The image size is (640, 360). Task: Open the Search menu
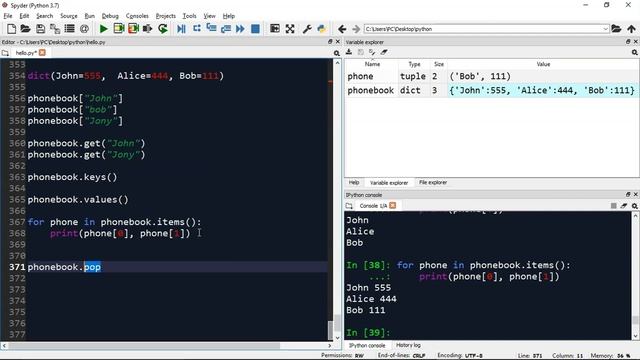(44, 16)
